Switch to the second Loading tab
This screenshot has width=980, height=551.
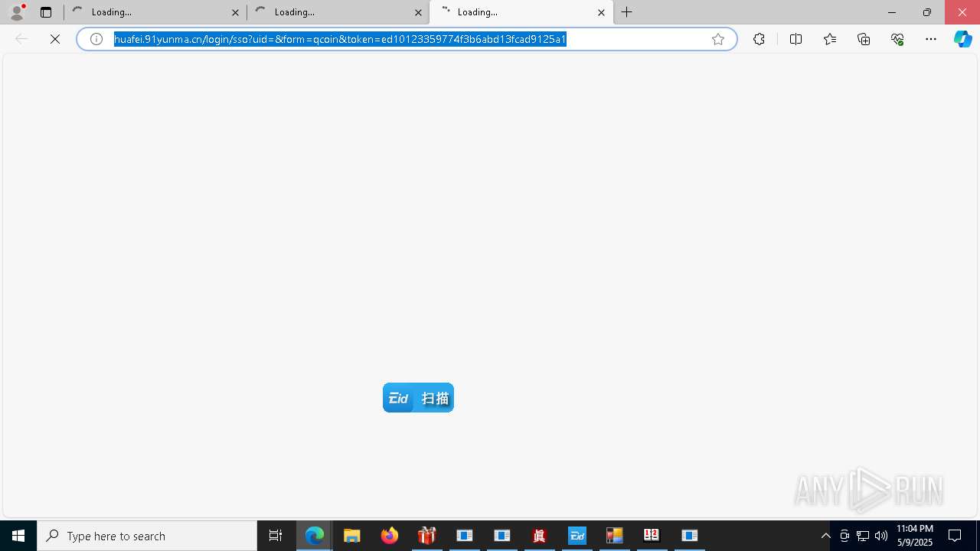coord(339,12)
